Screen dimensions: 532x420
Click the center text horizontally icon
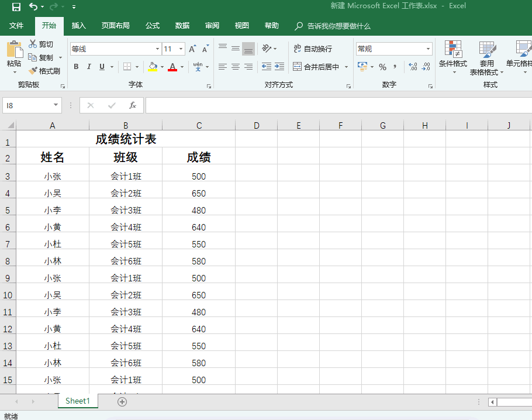point(236,67)
